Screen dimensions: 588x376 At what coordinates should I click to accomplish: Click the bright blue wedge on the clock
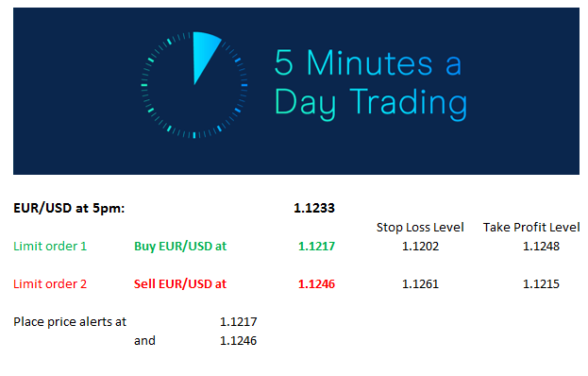pyautogui.click(x=205, y=57)
